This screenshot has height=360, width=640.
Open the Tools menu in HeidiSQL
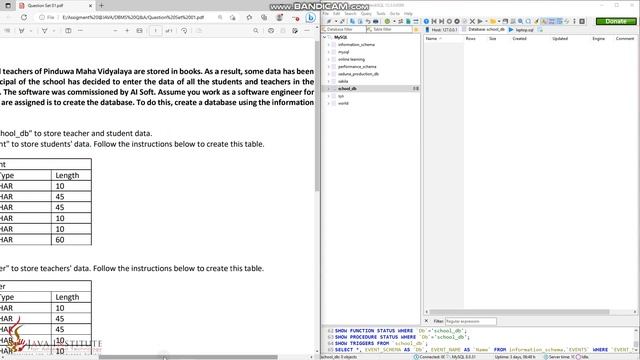click(x=381, y=13)
